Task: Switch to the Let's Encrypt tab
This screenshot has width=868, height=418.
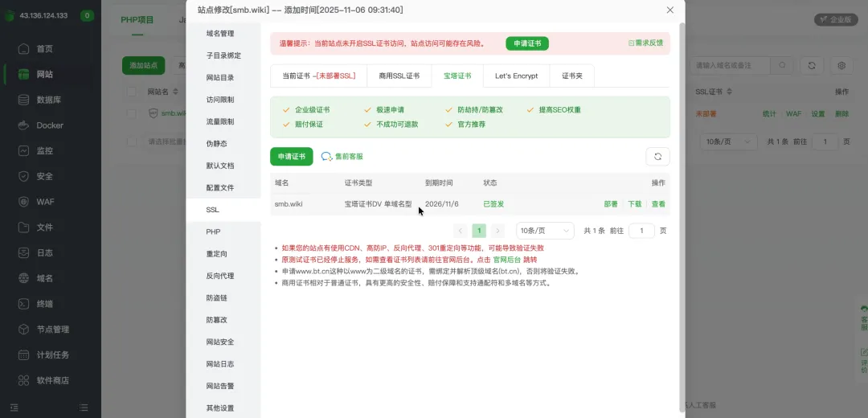Action: (516, 76)
